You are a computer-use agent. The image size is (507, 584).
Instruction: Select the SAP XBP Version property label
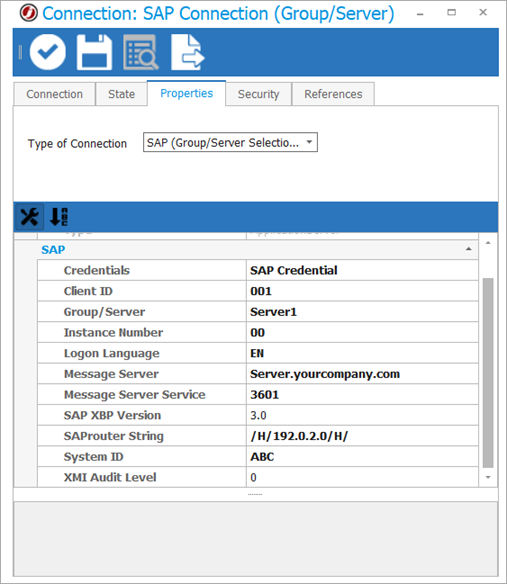click(112, 415)
